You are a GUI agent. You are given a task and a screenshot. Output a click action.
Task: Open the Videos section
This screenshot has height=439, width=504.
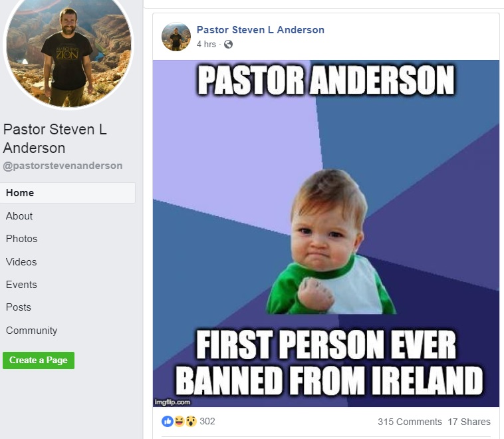21,262
